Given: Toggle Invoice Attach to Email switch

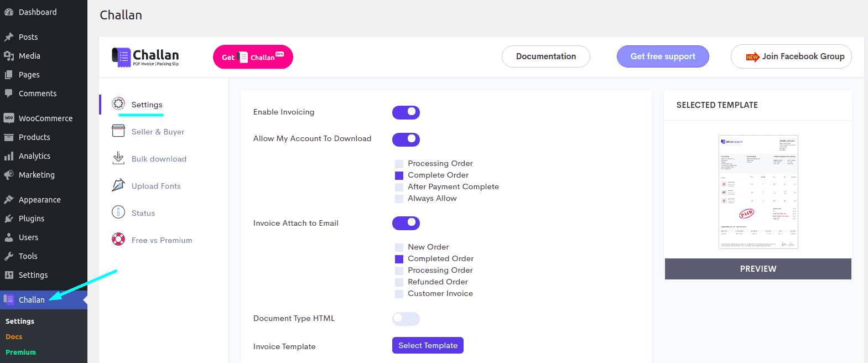Looking at the screenshot, I should (x=406, y=223).
